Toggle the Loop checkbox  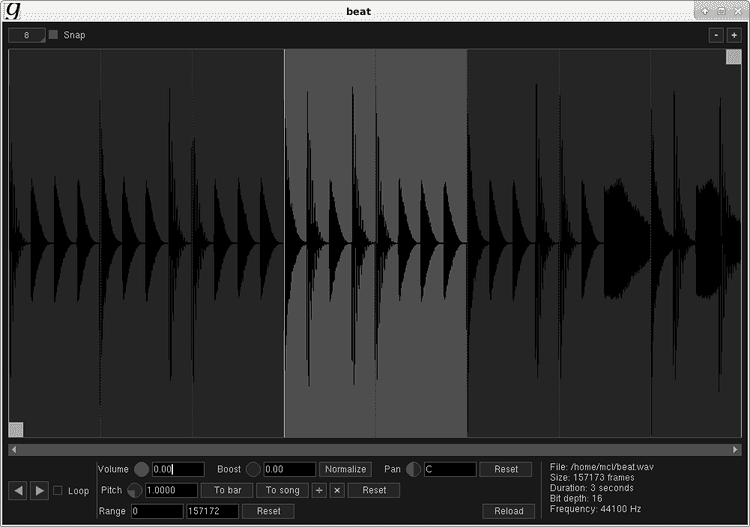[57, 490]
